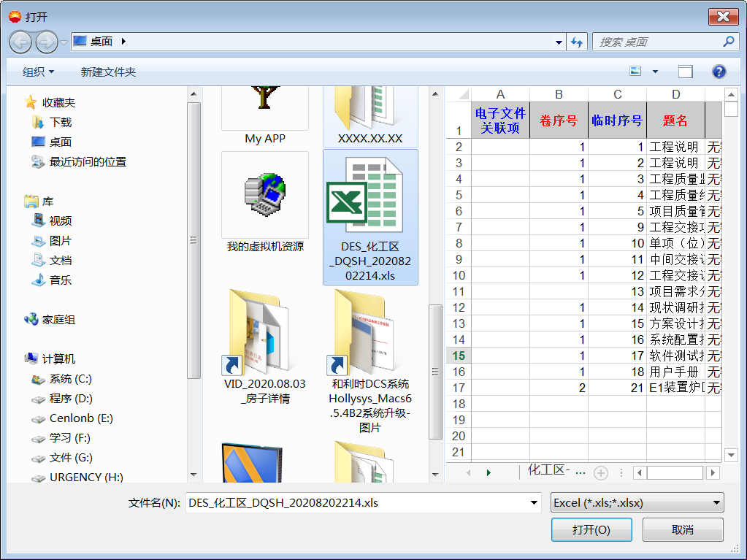Open the 组织 menu
Image resolution: width=747 pixels, height=560 pixels.
click(x=33, y=72)
